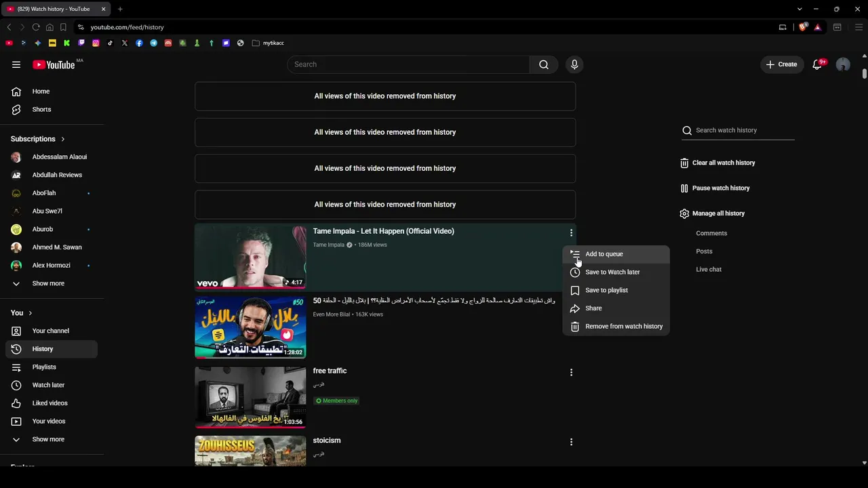The image size is (868, 488).
Task: Bookmark this page with the bookmark icon
Action: click(x=63, y=27)
